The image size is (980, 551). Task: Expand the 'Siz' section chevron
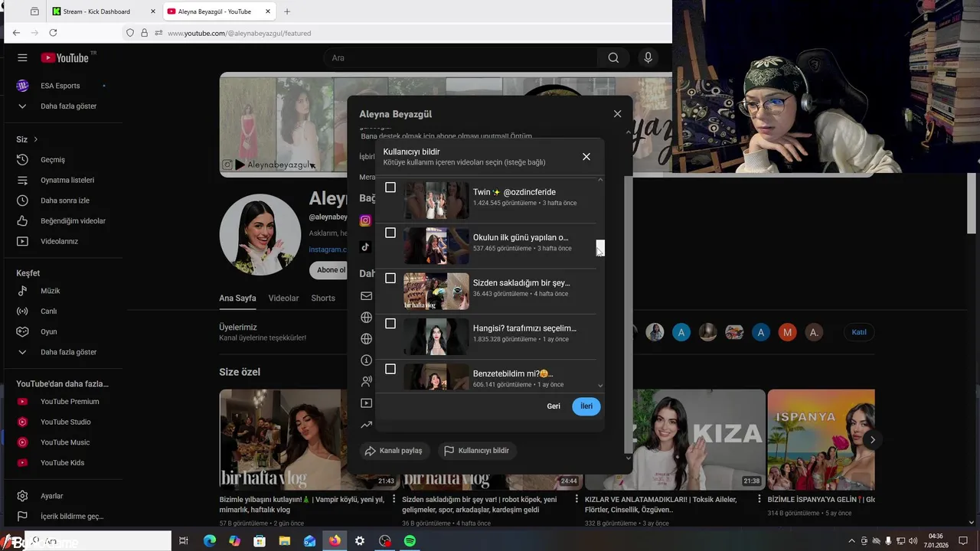pyautogui.click(x=35, y=139)
